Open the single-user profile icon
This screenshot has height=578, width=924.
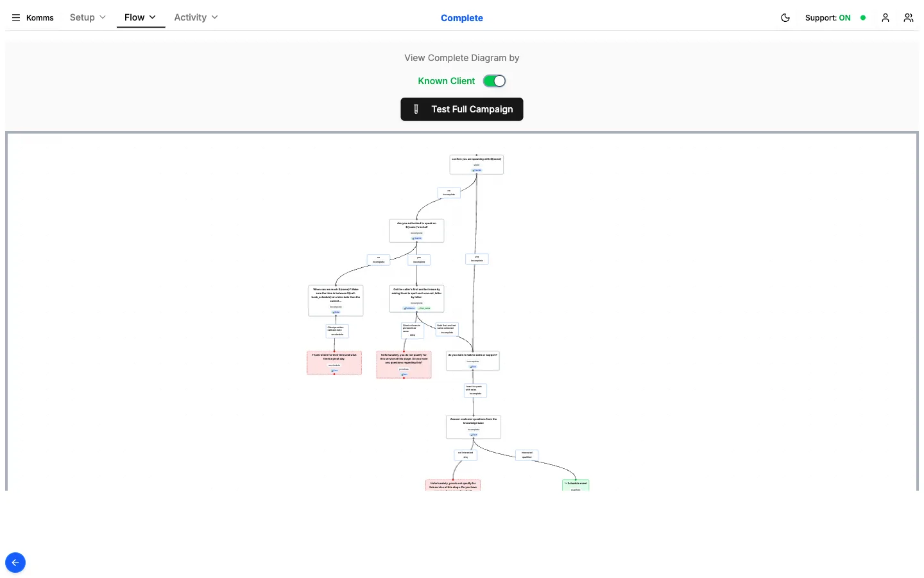pyautogui.click(x=886, y=18)
